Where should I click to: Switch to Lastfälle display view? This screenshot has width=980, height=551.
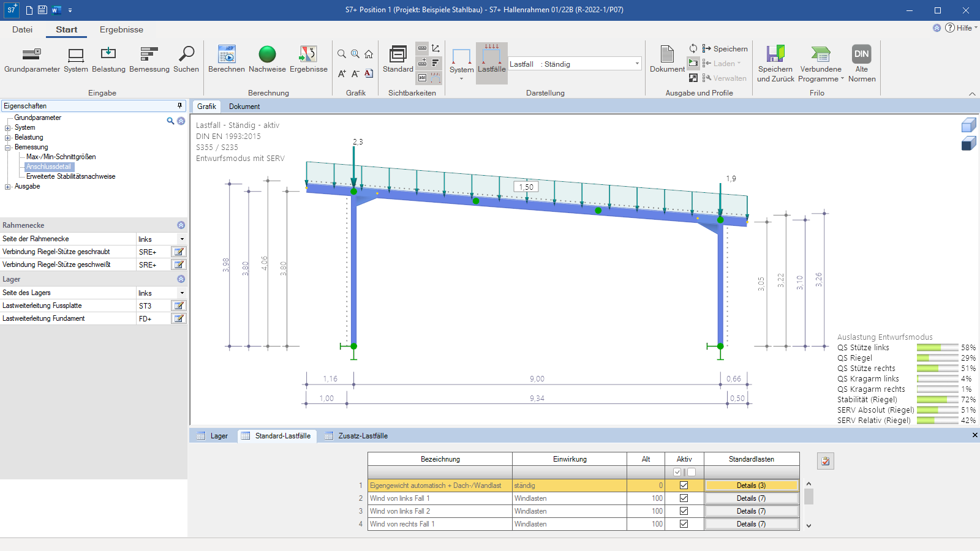[x=492, y=63]
